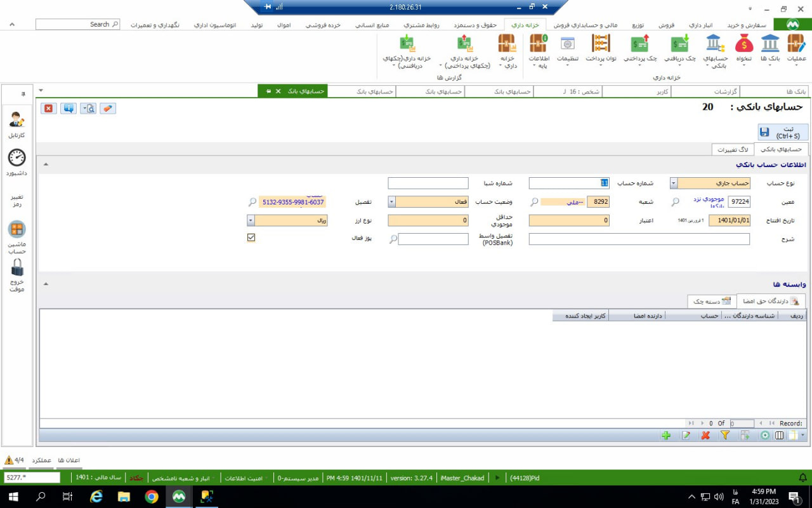Image resolution: width=812 pixels, height=508 pixels.
Task: Click the ribbon Search box
Action: 78,24
